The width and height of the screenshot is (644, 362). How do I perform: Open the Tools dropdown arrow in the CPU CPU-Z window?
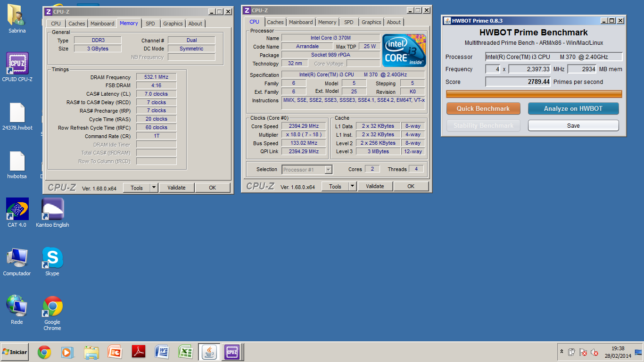352,186
